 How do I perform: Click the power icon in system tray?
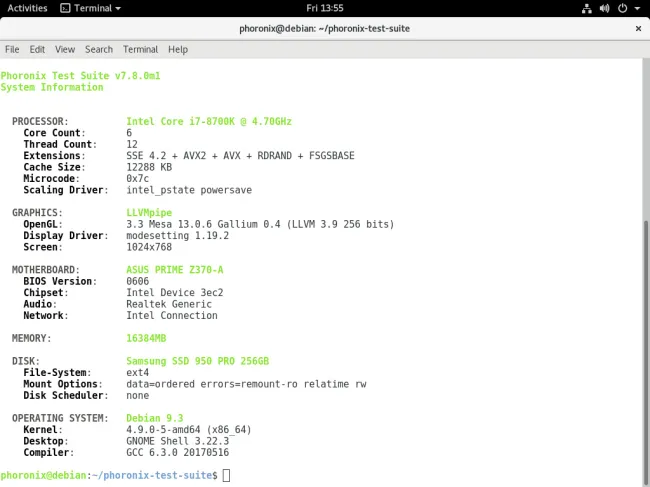click(x=622, y=8)
